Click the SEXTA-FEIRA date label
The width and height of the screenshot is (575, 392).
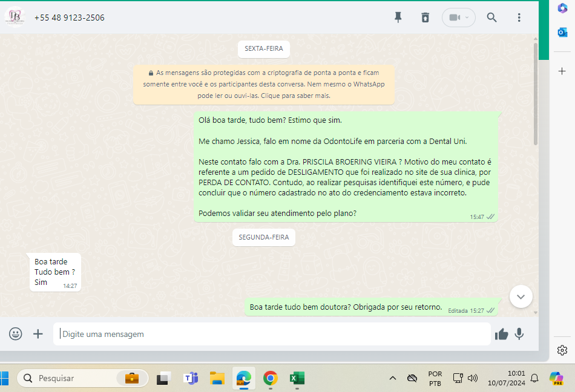point(264,49)
